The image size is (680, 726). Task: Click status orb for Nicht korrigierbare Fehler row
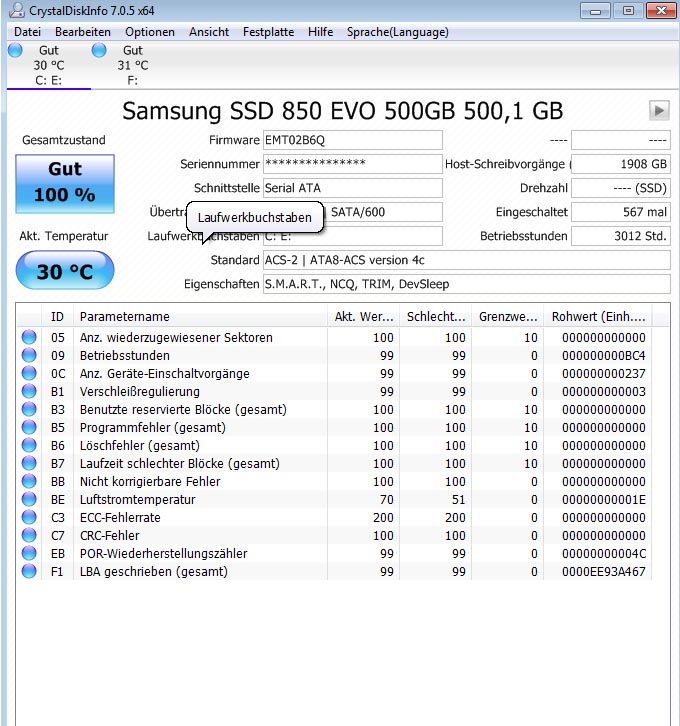(29, 482)
